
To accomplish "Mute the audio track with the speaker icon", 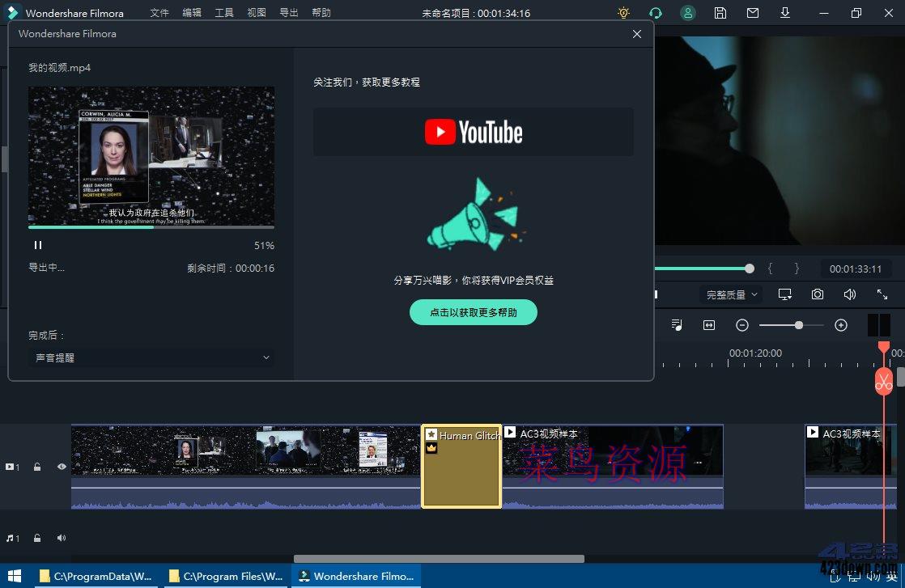I will 61,537.
